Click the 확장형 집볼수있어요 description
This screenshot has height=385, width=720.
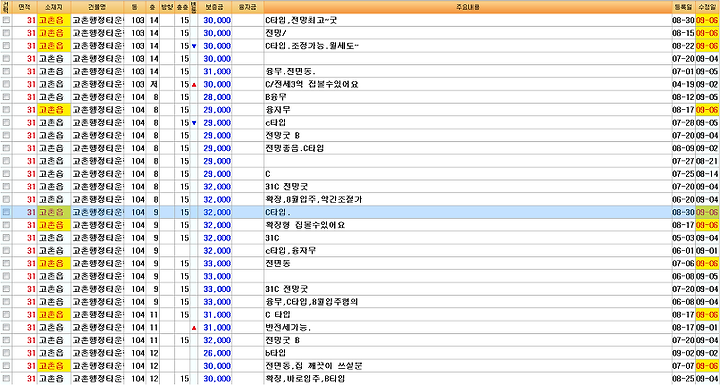(x=468, y=225)
